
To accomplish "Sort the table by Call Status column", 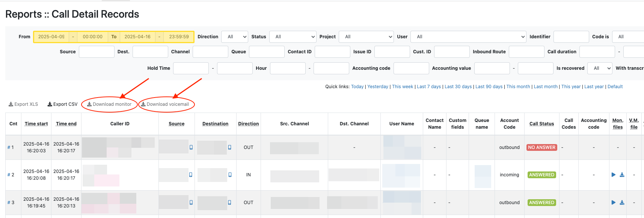I will pyautogui.click(x=541, y=124).
